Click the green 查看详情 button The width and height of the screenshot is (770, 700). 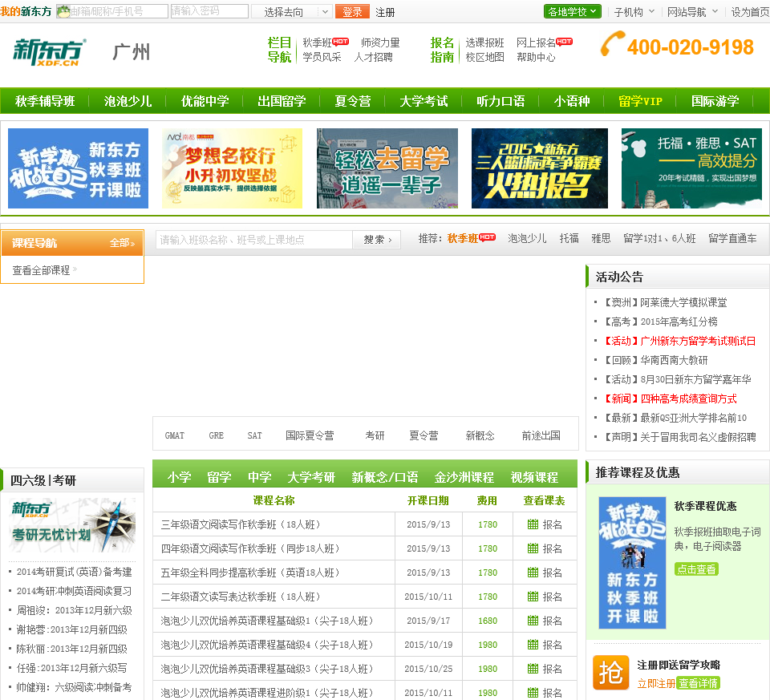698,683
